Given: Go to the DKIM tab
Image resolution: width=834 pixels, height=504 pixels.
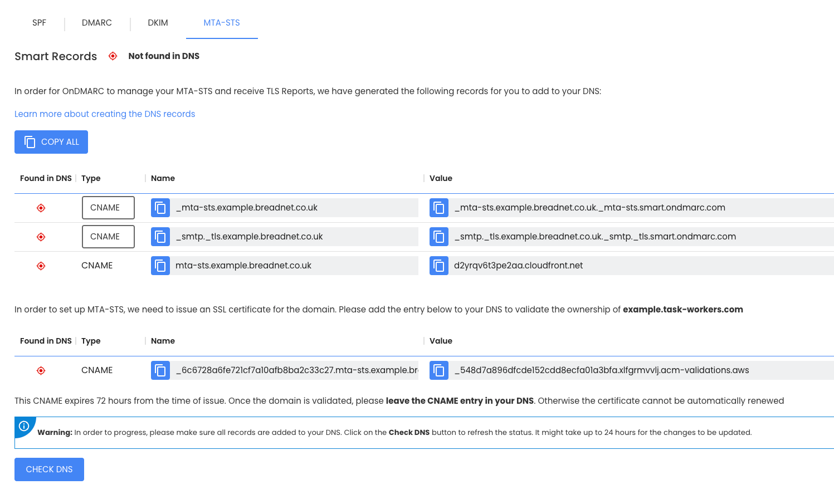Looking at the screenshot, I should pos(158,23).
